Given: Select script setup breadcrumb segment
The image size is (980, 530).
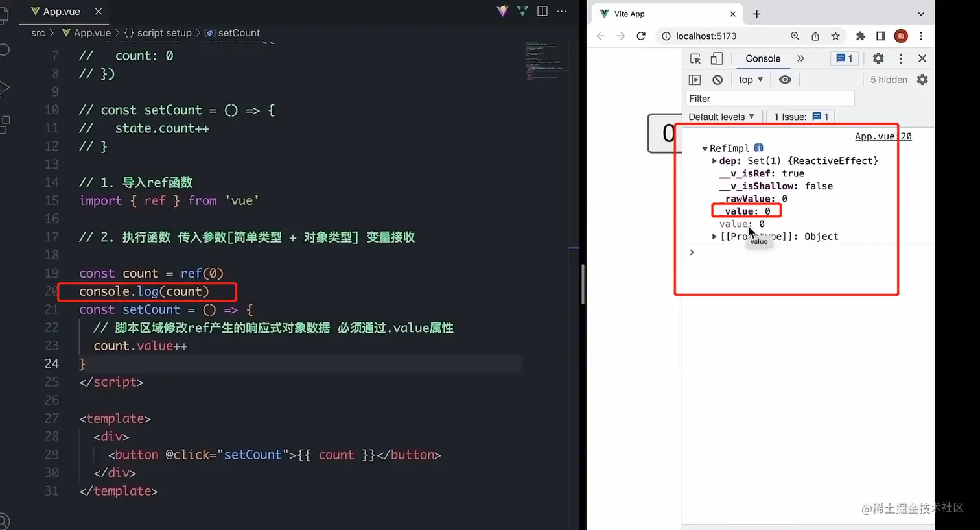Looking at the screenshot, I should point(158,33).
